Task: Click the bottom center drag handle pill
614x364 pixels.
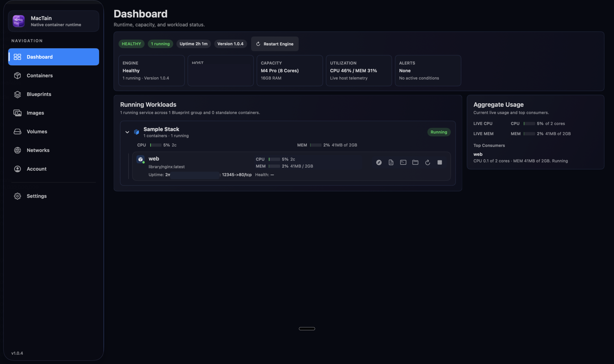Action: click(x=307, y=329)
